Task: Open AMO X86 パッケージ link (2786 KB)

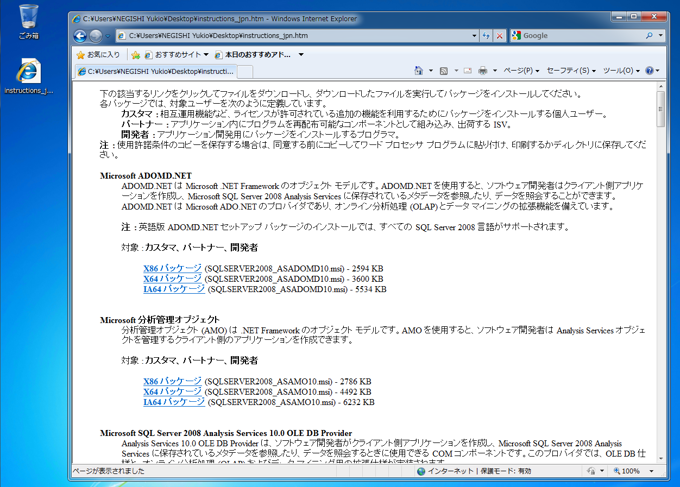Action: point(172,382)
